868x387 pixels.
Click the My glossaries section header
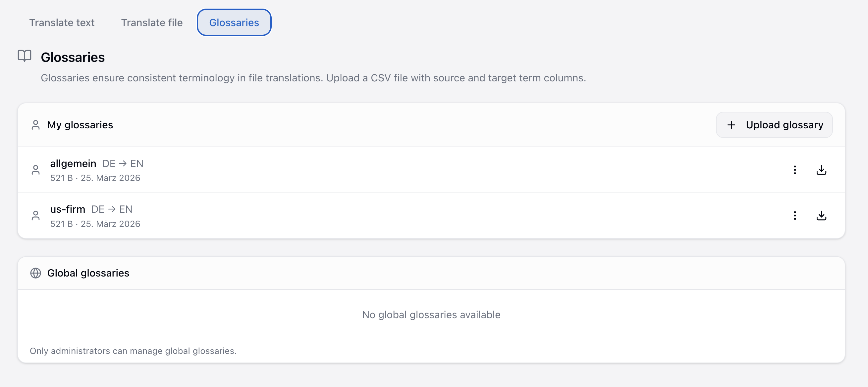click(x=81, y=125)
